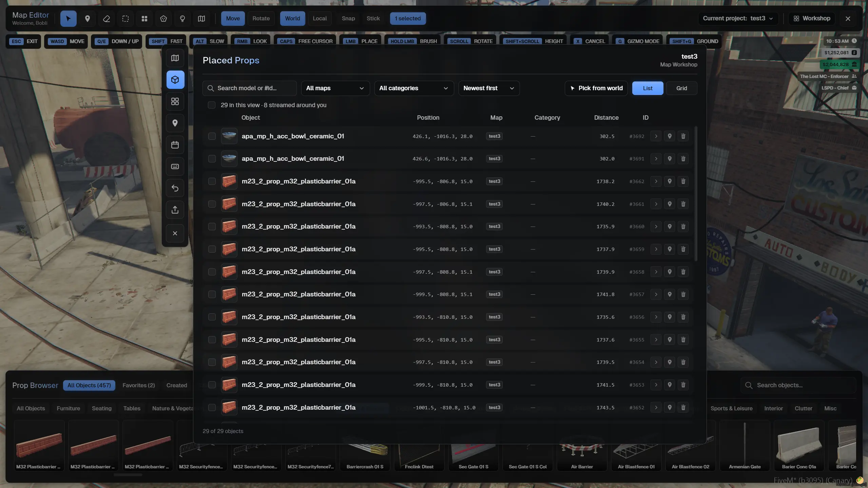The width and height of the screenshot is (868, 488).
Task: Click the pentagon shape tool icon
Action: (x=163, y=18)
